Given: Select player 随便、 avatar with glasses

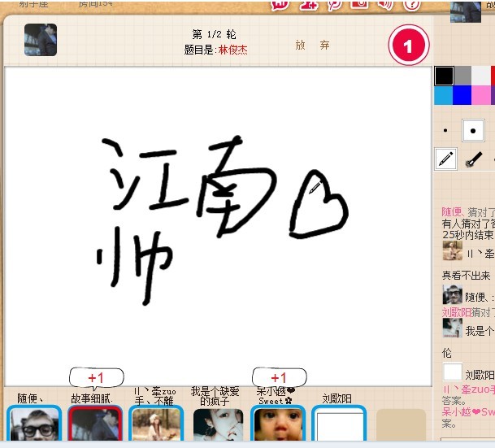Looking at the screenshot, I should [x=34, y=424].
